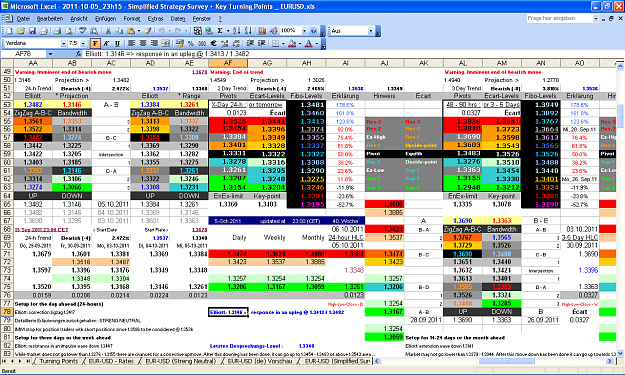This screenshot has width=625, height=375.
Task: Open the Datei menu
Action: (x=23, y=19)
